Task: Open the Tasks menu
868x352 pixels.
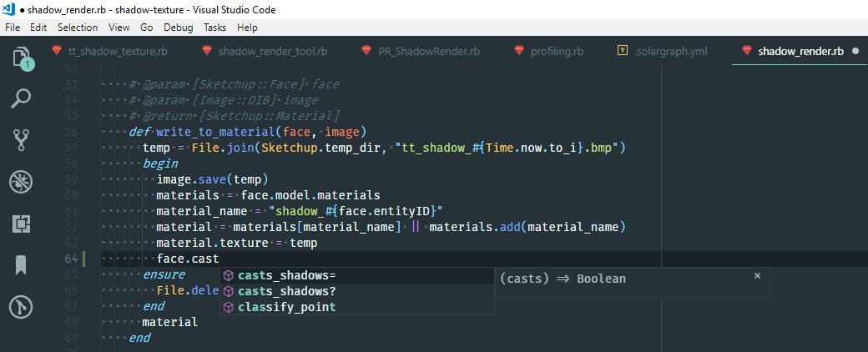Action: 214,28
